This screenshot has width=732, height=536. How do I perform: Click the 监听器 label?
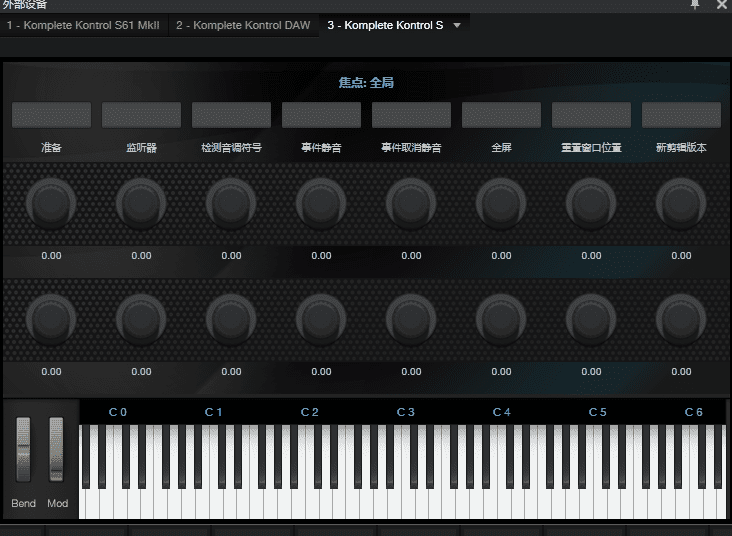[x=141, y=148]
